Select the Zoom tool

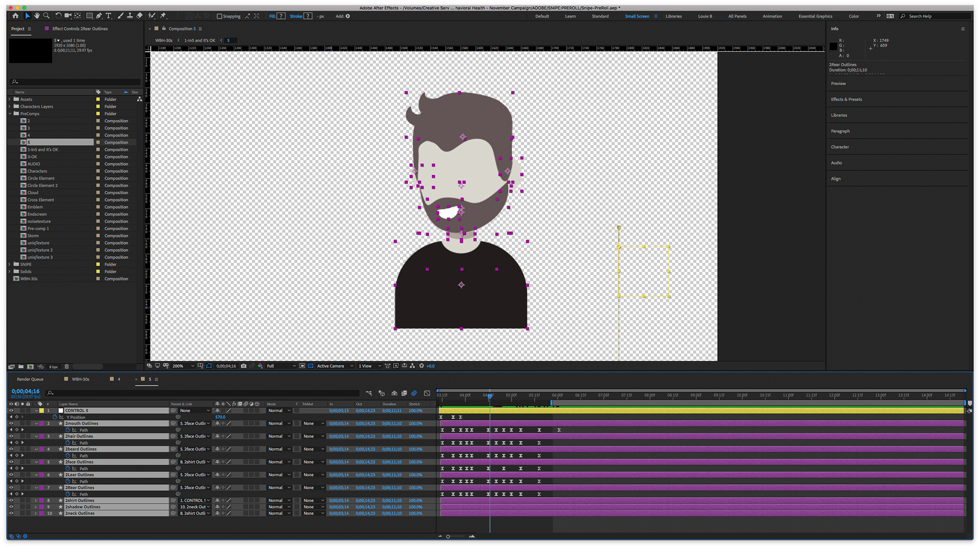click(46, 16)
